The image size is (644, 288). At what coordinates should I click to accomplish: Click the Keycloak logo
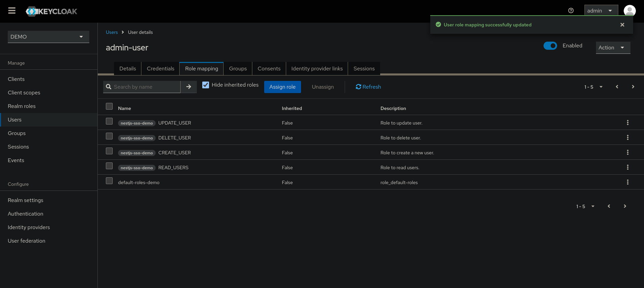51,11
